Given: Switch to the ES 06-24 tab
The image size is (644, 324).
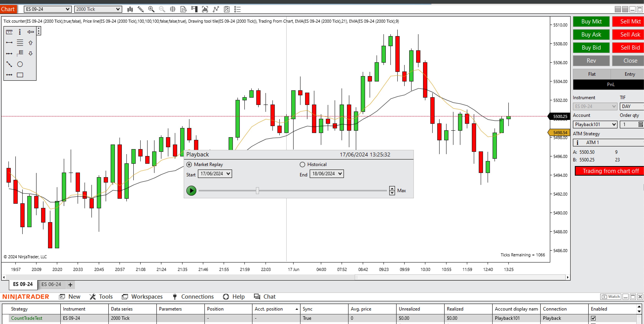Looking at the screenshot, I should click(51, 284).
